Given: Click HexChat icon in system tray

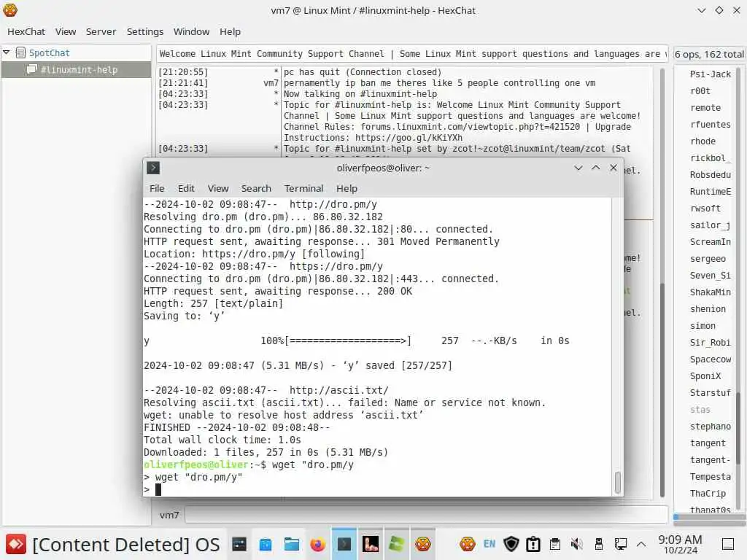Looking at the screenshot, I should pyautogui.click(x=468, y=544).
